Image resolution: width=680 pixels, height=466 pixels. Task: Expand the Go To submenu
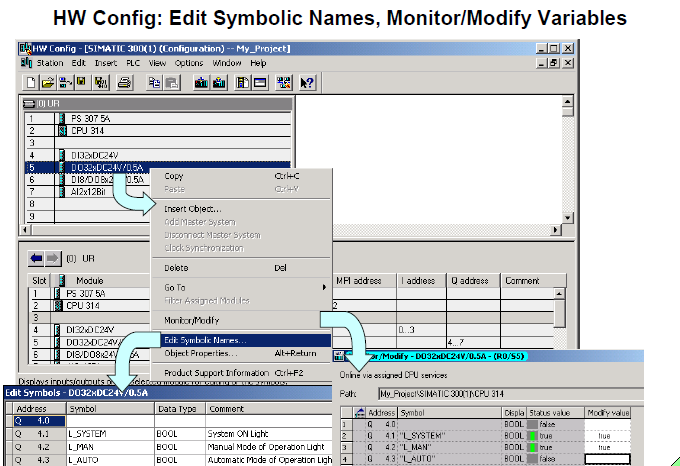[241, 287]
